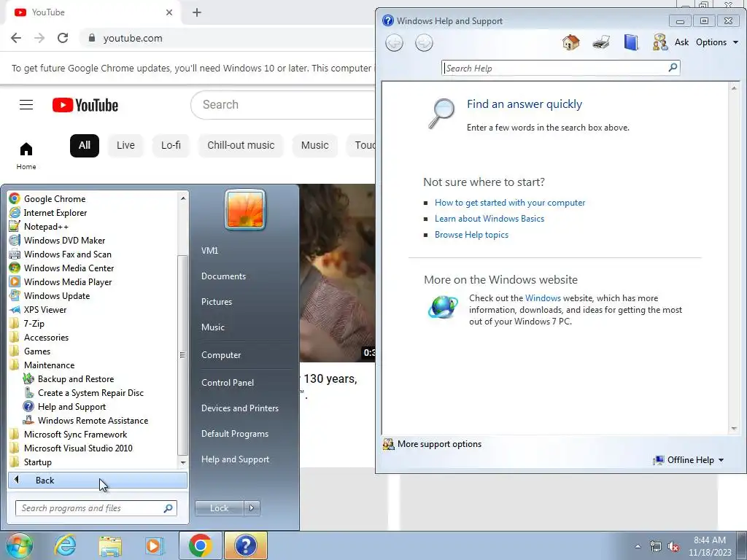Click the Print icon in Help and Support

point(601,42)
